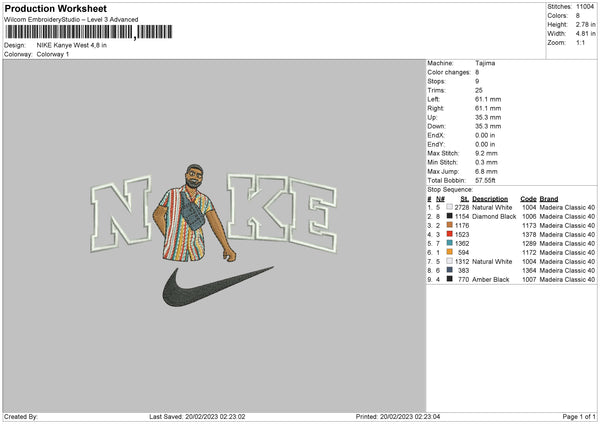Click stitch count 1176 in stop 3
Screen dimensions: 600x424
pos(462,225)
